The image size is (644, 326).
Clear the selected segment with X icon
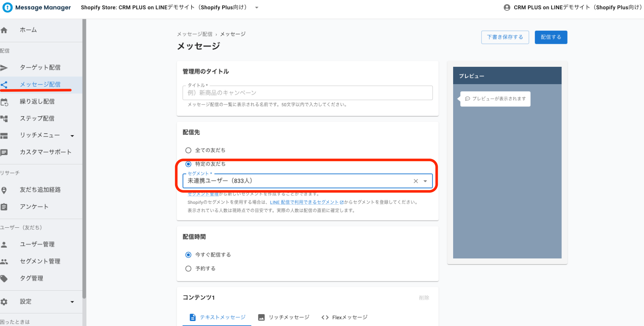coord(416,181)
